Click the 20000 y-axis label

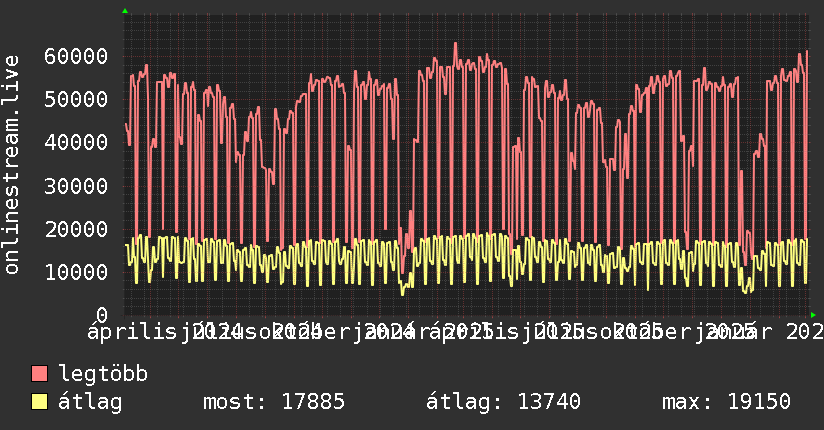click(x=76, y=229)
